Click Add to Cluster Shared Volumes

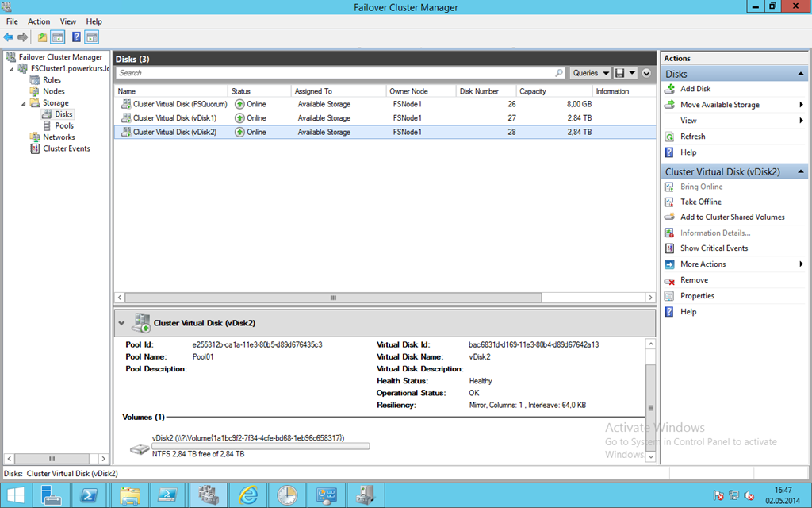[x=732, y=217]
